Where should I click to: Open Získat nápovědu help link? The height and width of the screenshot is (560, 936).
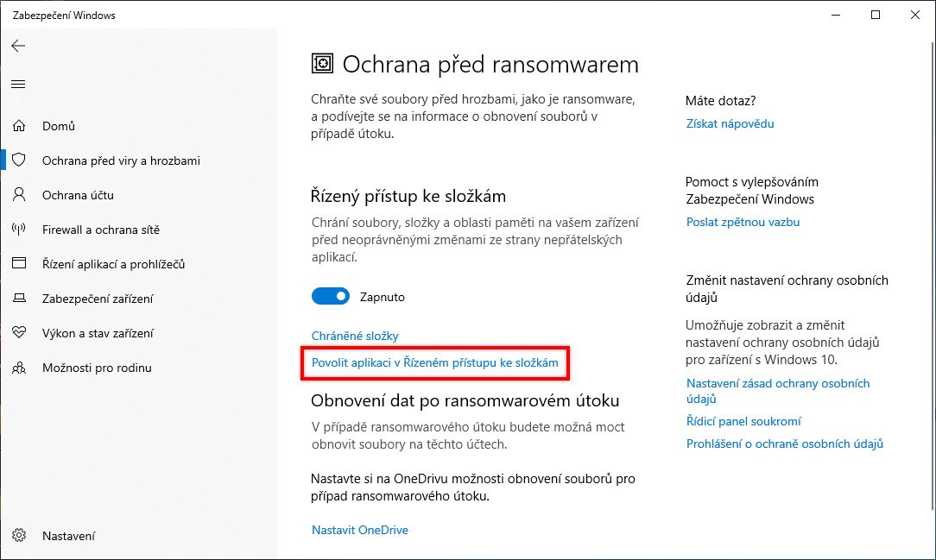tap(730, 123)
